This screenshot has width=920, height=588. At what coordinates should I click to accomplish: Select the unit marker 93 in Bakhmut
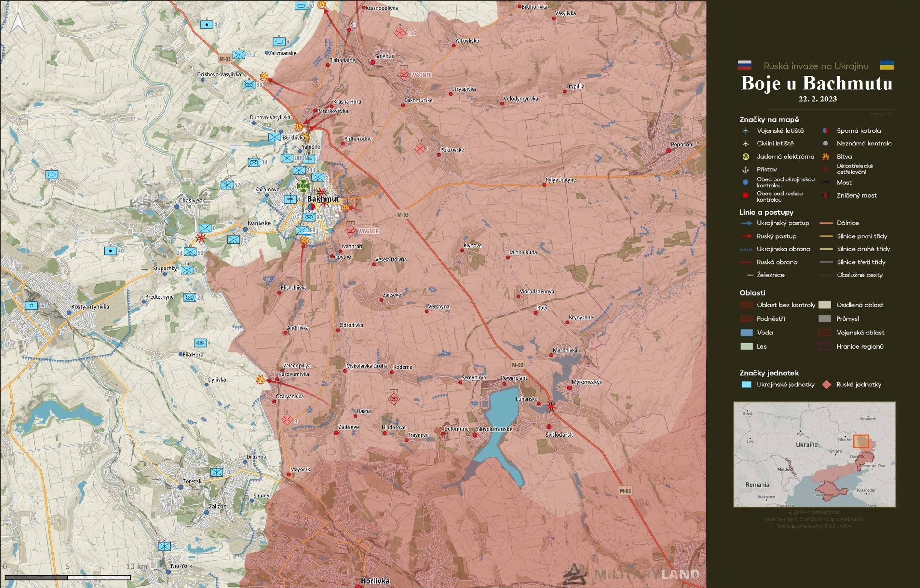click(309, 217)
